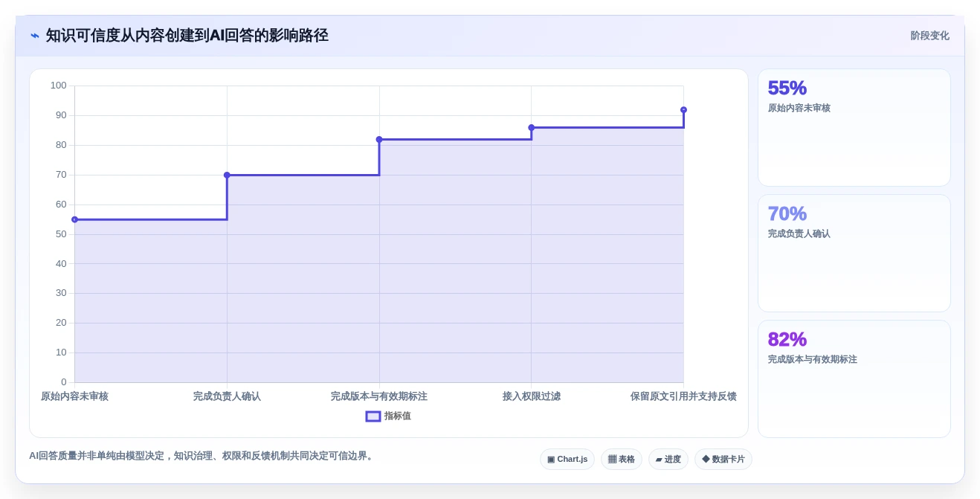The image size is (980, 499).
Task: Click the 指标值 legend label
Action: (x=398, y=416)
